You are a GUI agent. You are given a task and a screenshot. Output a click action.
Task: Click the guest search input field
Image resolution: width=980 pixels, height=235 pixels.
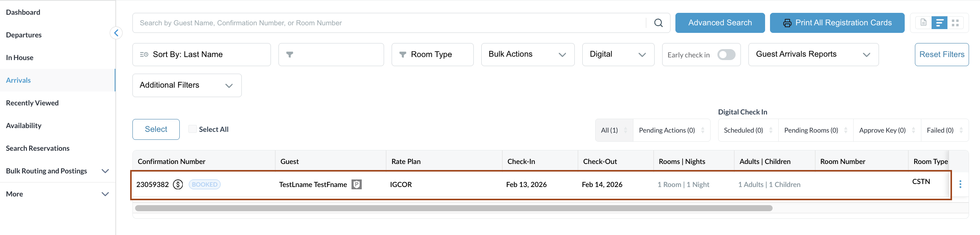(x=388, y=23)
